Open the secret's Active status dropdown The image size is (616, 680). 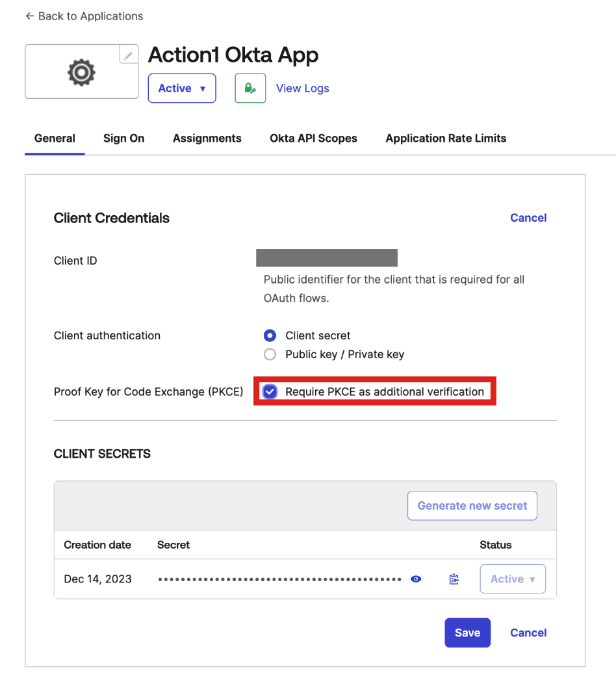tap(513, 579)
